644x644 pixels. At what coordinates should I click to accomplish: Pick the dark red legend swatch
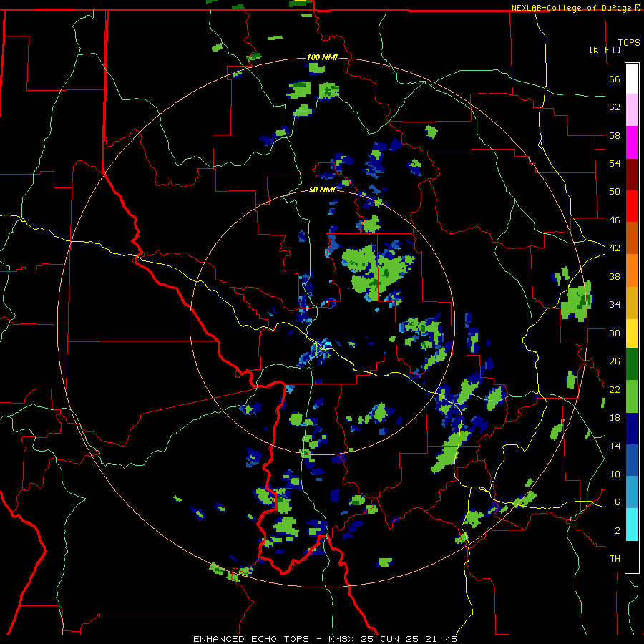632,174
